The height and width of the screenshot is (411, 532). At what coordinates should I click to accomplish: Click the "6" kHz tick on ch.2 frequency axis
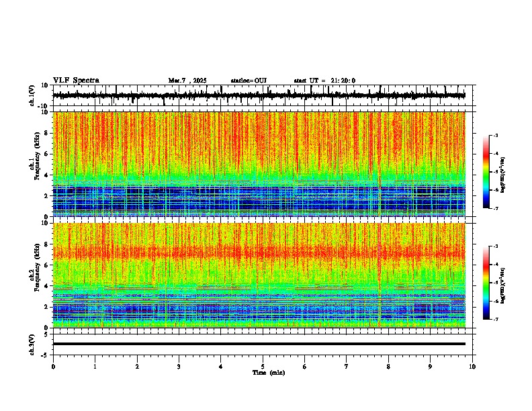click(x=46, y=265)
